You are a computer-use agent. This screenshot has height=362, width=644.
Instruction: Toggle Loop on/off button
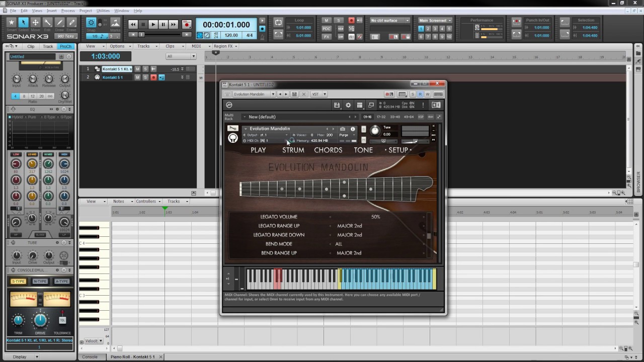click(x=278, y=23)
